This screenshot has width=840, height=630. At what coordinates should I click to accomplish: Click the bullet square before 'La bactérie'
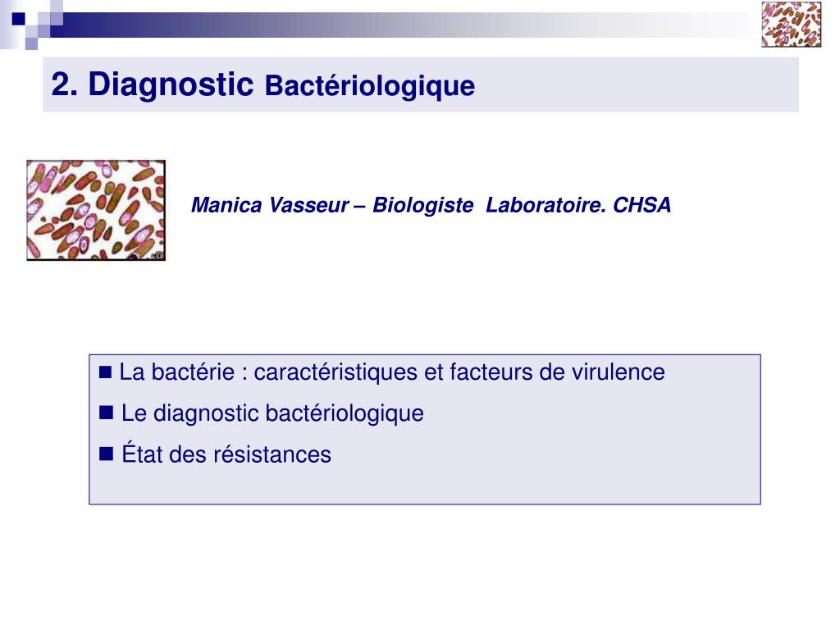click(106, 372)
